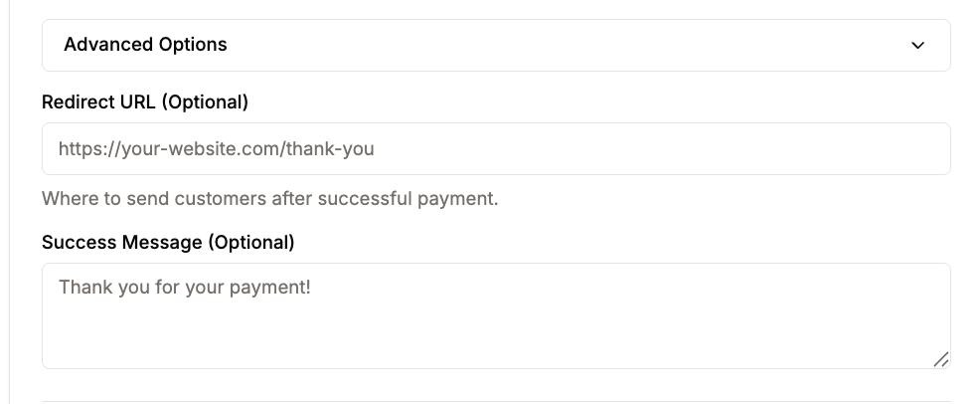Click the chevron on Advanced Options
Image resolution: width=980 pixels, height=404 pixels.
(x=918, y=46)
